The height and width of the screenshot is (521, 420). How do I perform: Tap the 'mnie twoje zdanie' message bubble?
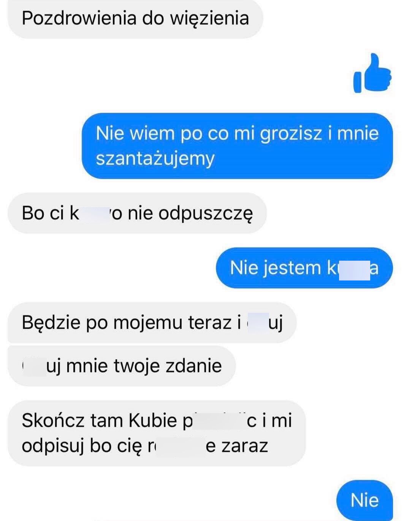[x=122, y=366]
